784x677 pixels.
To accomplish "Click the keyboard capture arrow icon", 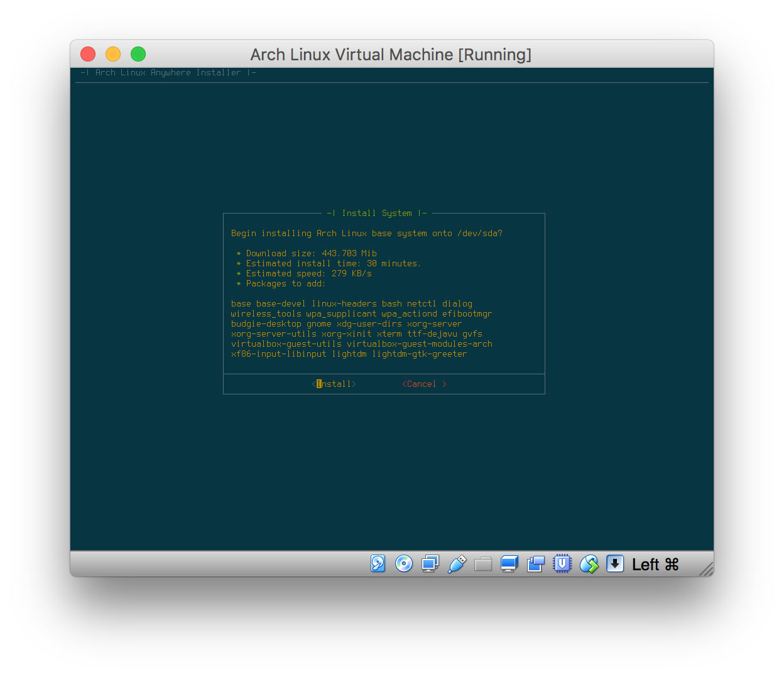I will click(615, 563).
